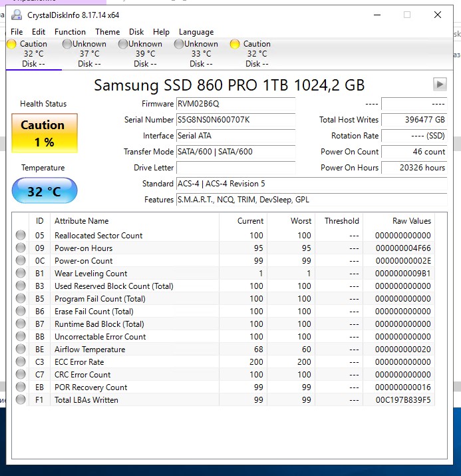Click the Samsung SSD 860 PRO title text
Viewport: 461px width, 476px height.
229,85
